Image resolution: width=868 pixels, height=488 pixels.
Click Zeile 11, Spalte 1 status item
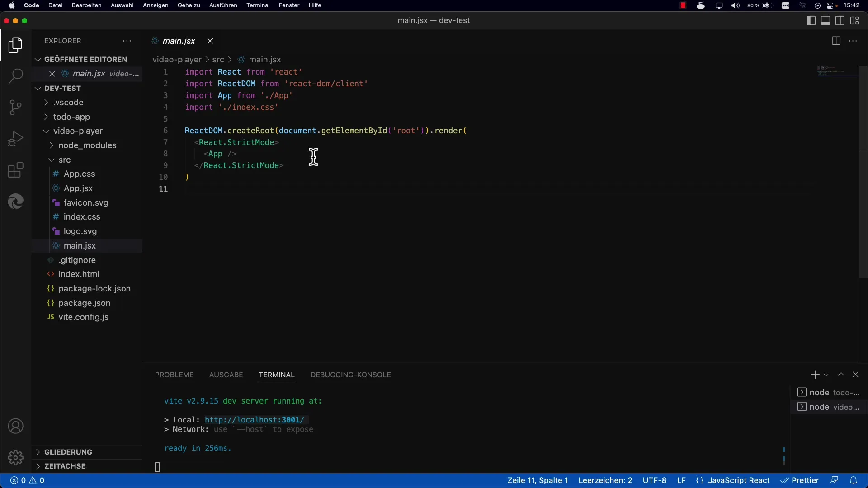(538, 480)
